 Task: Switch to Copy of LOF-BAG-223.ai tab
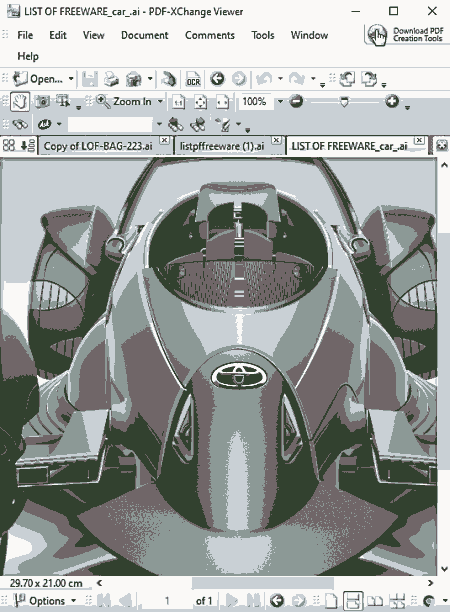point(98,146)
